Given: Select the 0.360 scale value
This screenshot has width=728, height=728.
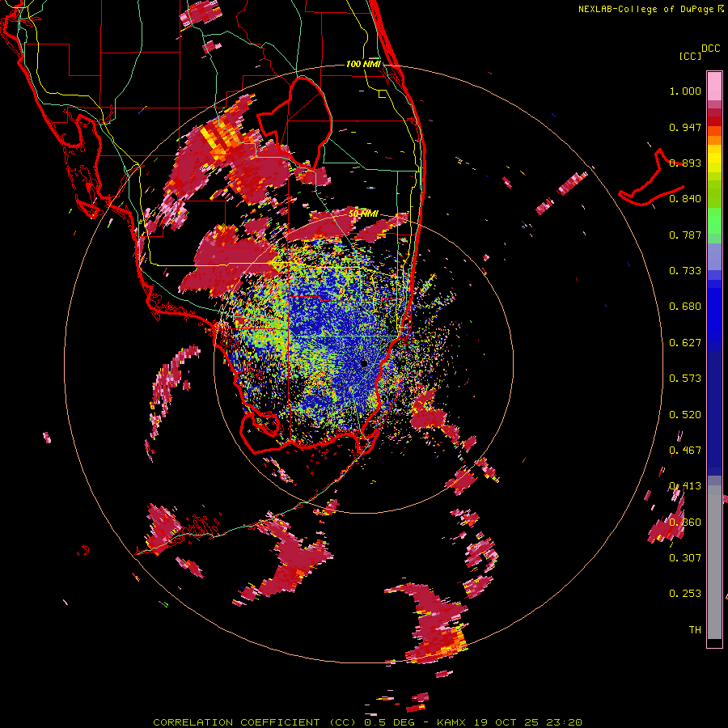Looking at the screenshot, I should [x=685, y=523].
